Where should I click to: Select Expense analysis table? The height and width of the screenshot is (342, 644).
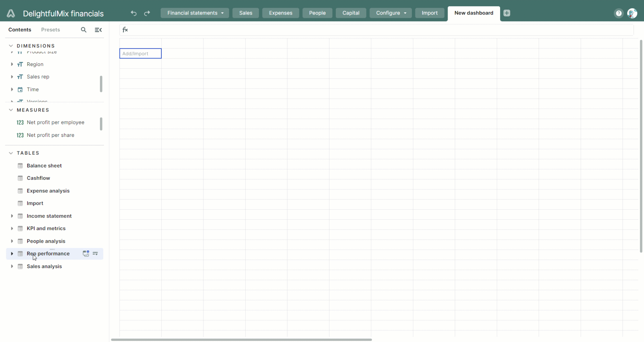(48, 191)
